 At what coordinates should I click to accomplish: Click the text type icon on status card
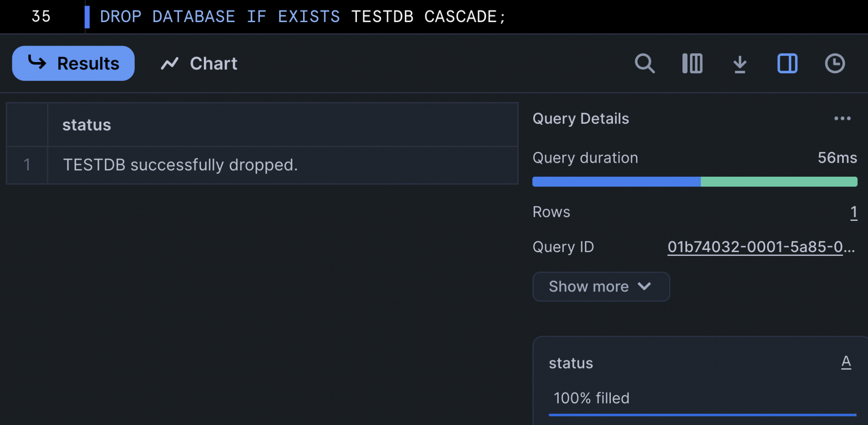tap(846, 362)
